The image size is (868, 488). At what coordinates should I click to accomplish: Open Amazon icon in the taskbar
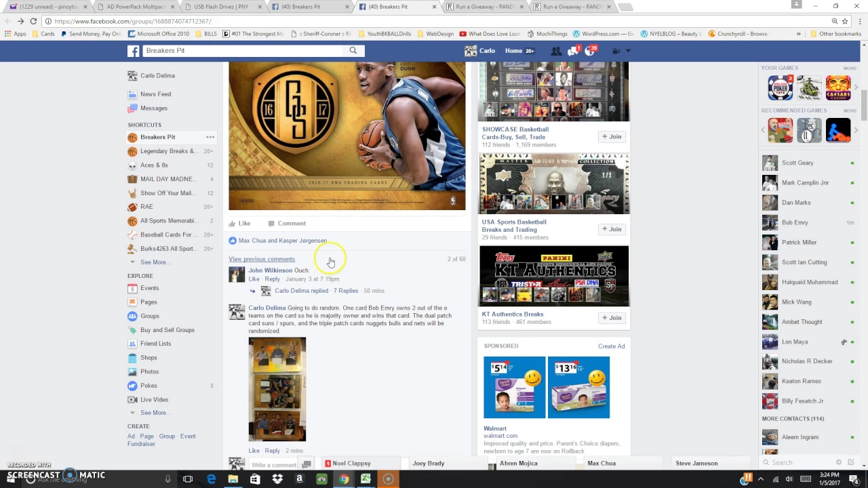click(299, 479)
